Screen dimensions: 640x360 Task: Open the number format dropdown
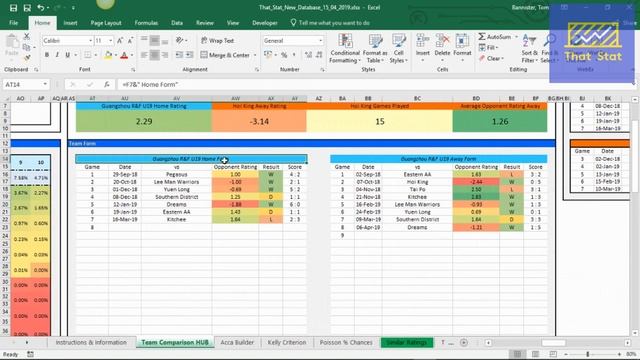click(320, 41)
